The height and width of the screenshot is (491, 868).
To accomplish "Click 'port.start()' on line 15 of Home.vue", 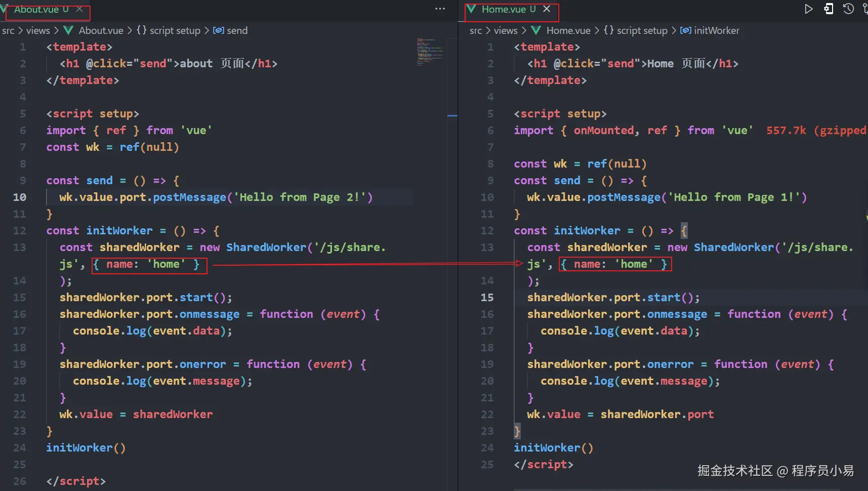I will pyautogui.click(x=654, y=298).
